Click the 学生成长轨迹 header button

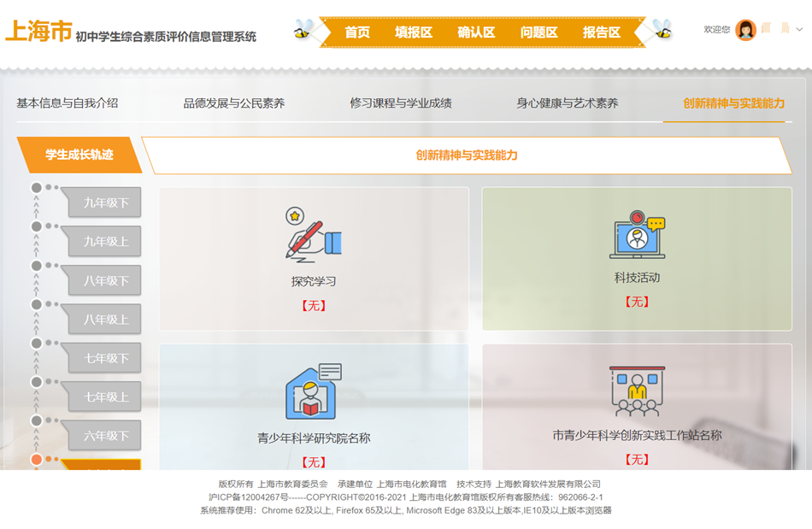click(79, 155)
